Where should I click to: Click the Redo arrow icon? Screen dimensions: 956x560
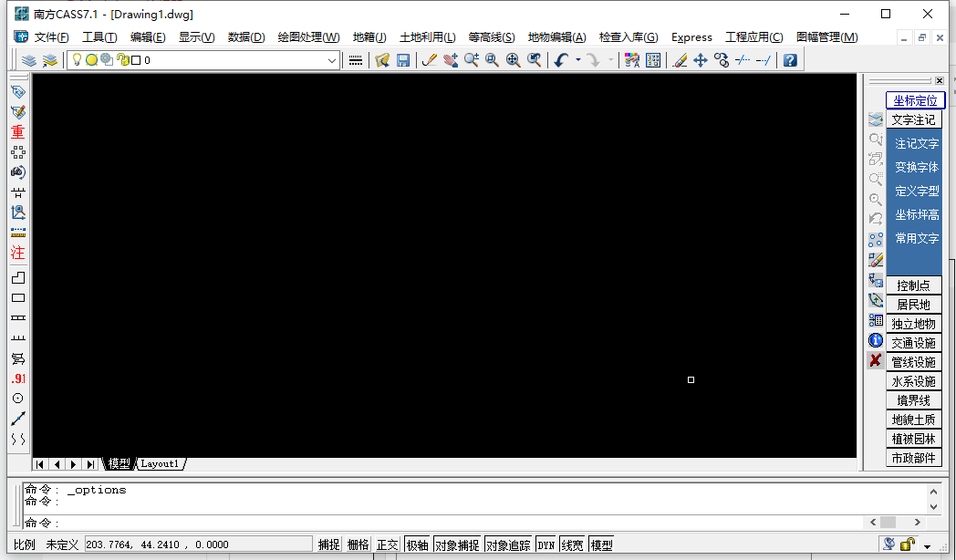coord(594,59)
